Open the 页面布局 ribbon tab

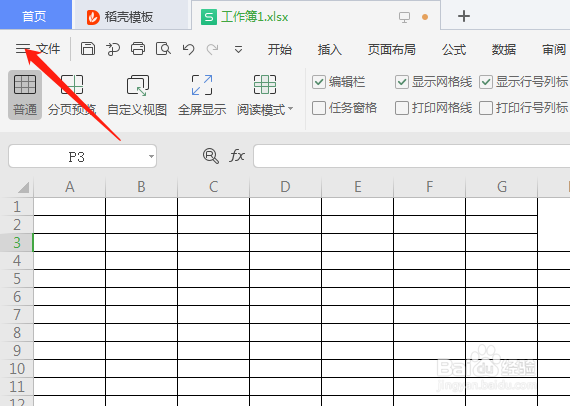[x=392, y=49]
